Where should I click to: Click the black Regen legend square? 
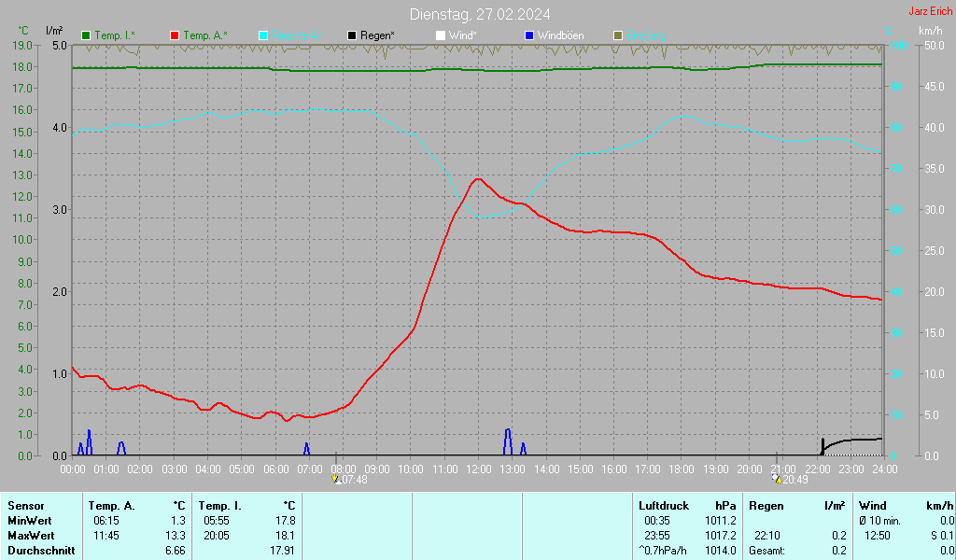[x=352, y=35]
